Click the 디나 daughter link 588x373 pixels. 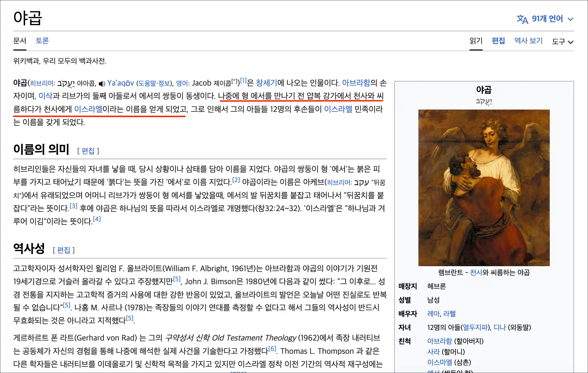(x=499, y=327)
